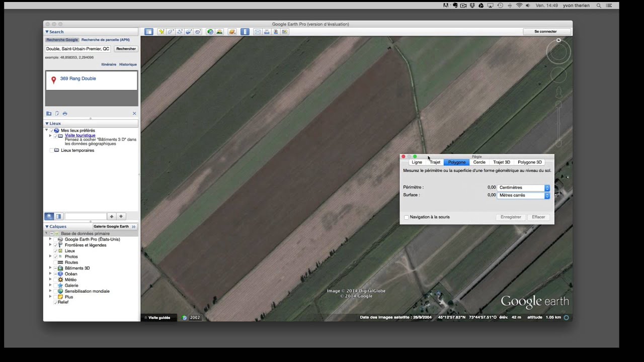
Task: Check the Lieux temporaires checkbox
Action: pyautogui.click(x=51, y=150)
